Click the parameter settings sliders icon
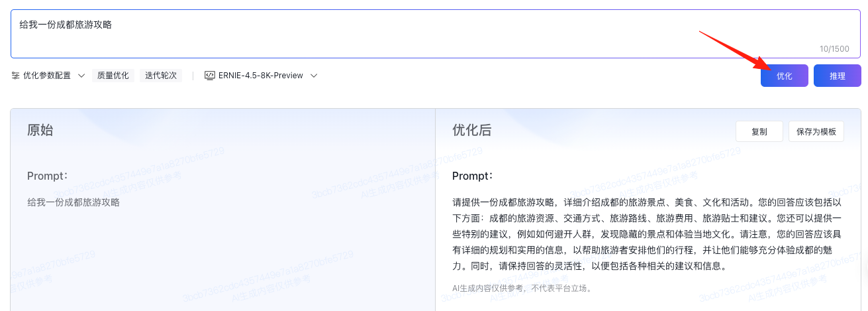 pyautogui.click(x=15, y=76)
